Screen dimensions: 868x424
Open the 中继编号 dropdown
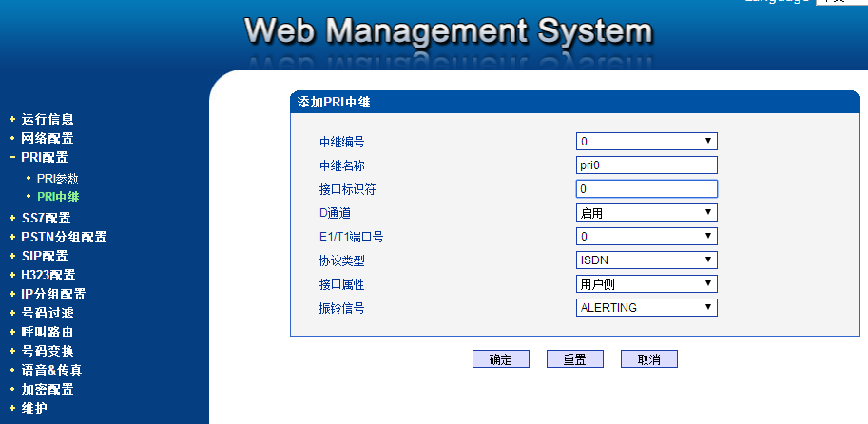pyautogui.click(x=646, y=142)
